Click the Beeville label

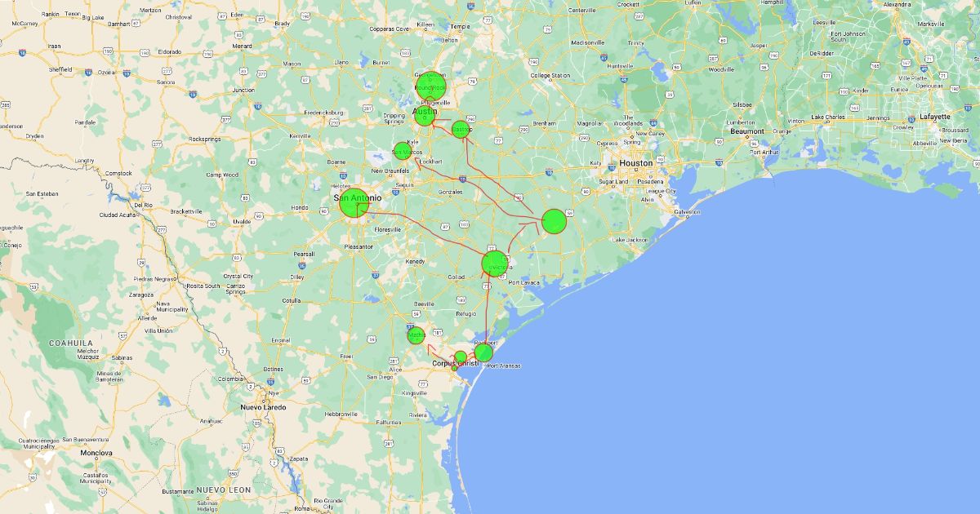tap(424, 303)
